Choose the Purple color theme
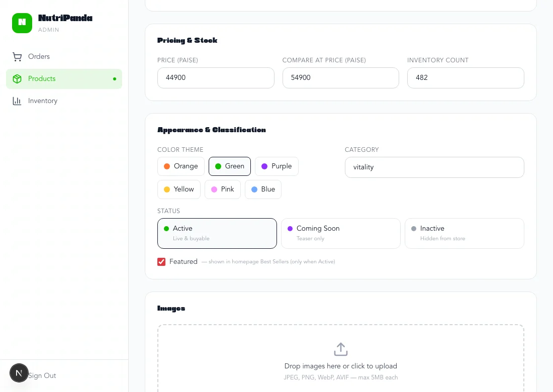553x392 pixels. (x=276, y=166)
